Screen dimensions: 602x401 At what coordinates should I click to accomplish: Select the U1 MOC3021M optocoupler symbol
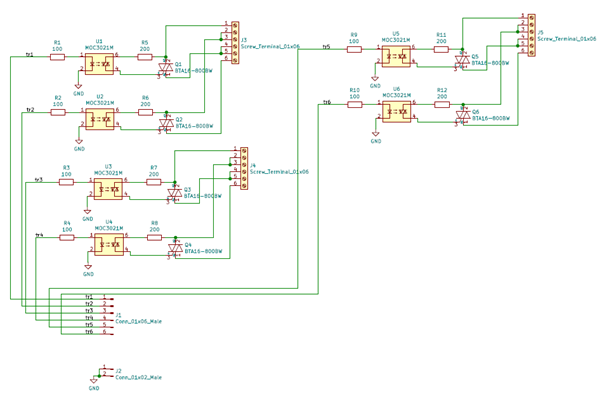coord(99,62)
